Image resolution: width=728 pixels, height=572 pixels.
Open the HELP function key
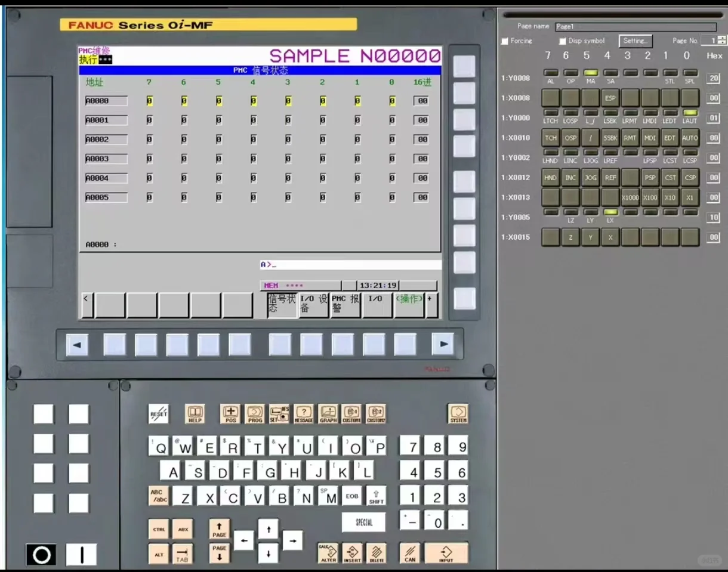195,413
